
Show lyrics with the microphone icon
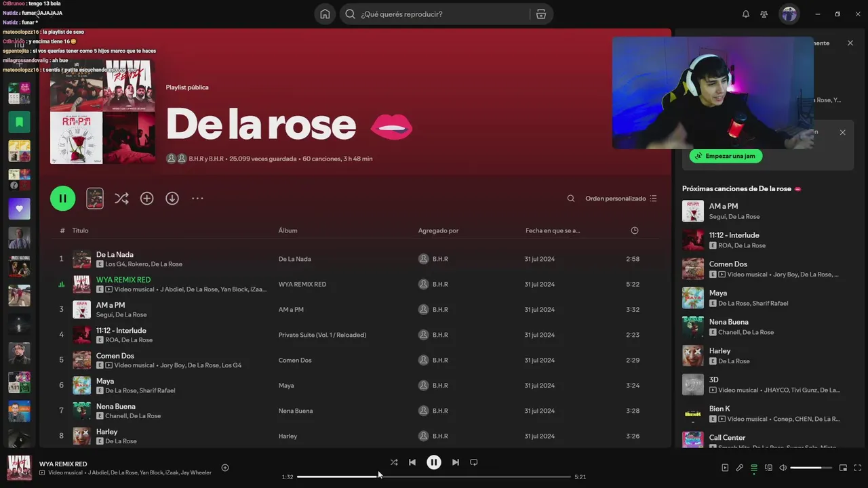pos(739,468)
